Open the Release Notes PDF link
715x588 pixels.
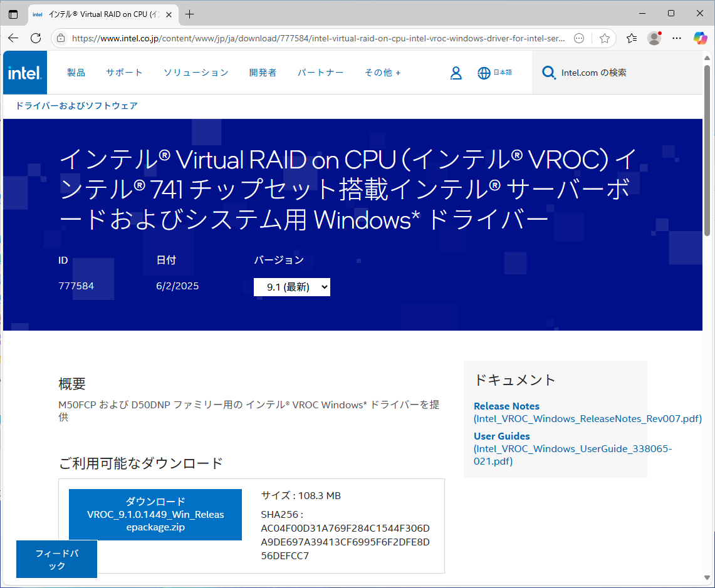click(506, 406)
